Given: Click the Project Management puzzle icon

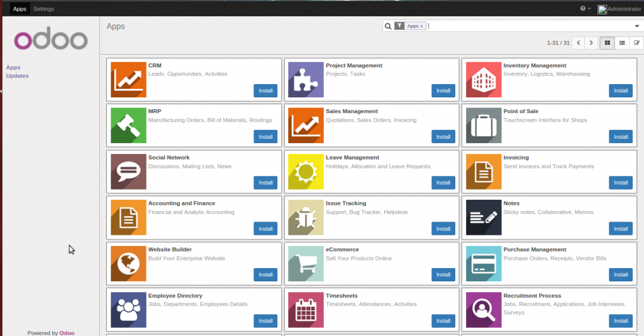Looking at the screenshot, I should coord(306,80).
